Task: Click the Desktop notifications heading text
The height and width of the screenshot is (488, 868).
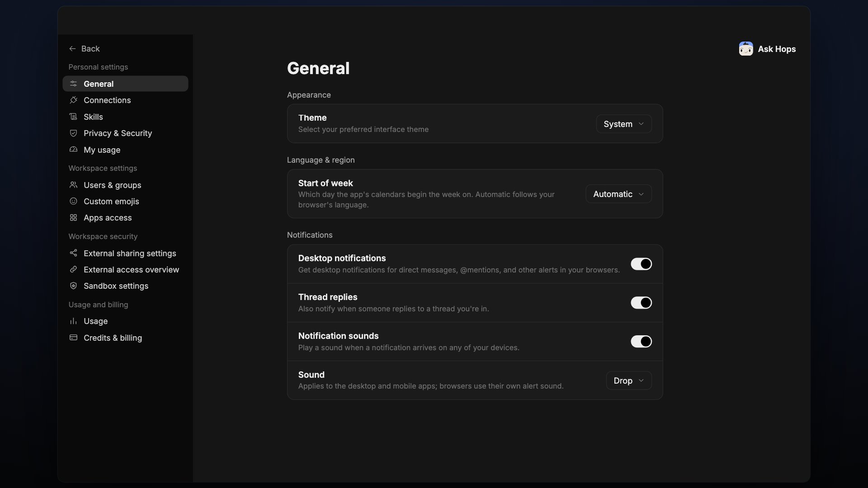Action: click(342, 258)
